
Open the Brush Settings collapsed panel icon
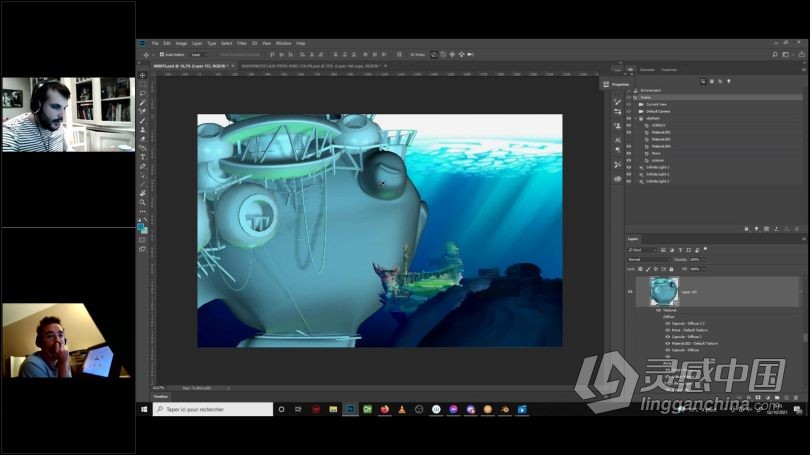(617, 102)
